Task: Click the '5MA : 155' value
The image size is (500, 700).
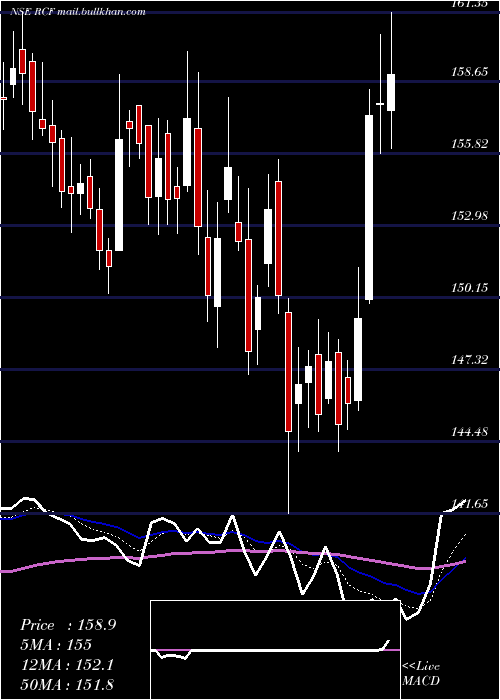Action: [x=56, y=645]
